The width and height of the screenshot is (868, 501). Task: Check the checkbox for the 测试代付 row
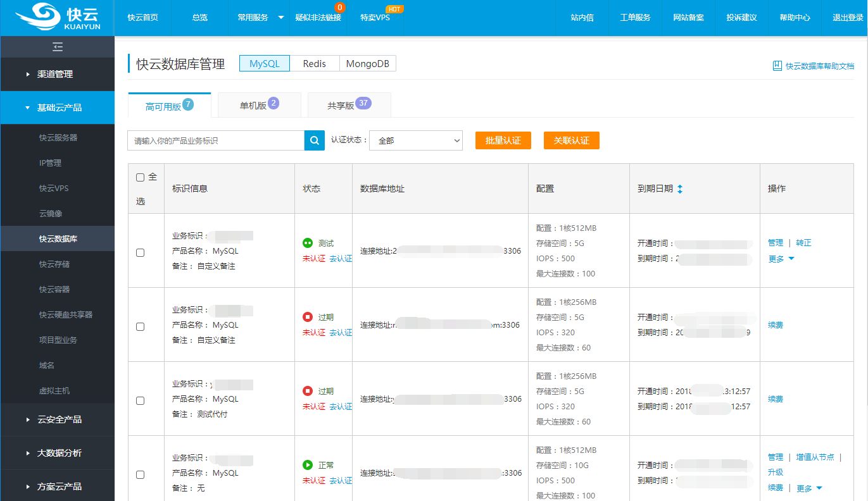click(140, 400)
